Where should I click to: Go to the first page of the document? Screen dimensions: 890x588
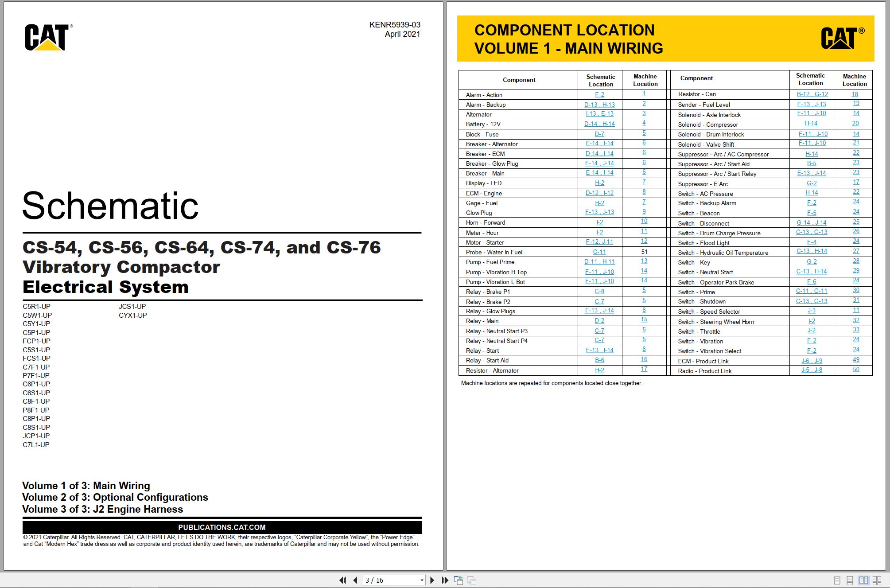342,580
